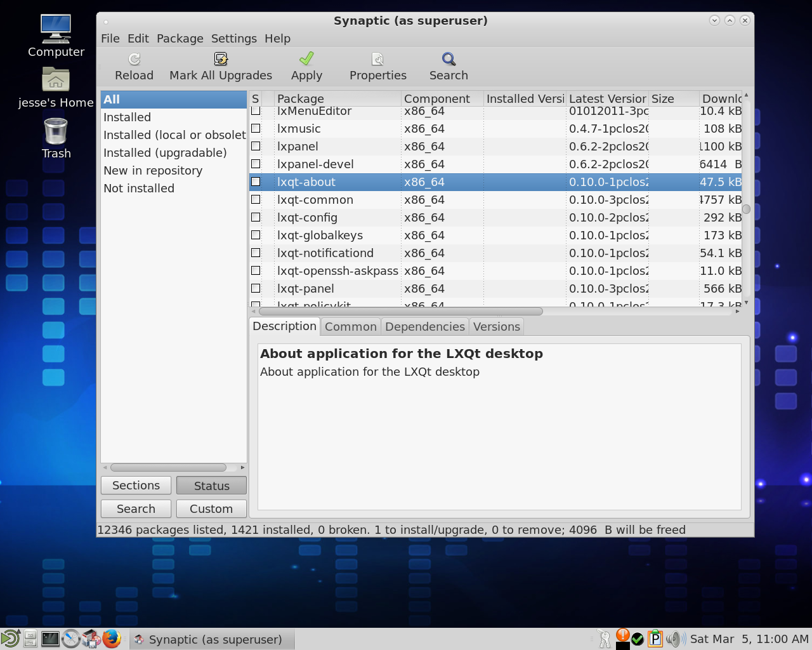
Task: Click the Sections filter button
Action: (x=136, y=485)
